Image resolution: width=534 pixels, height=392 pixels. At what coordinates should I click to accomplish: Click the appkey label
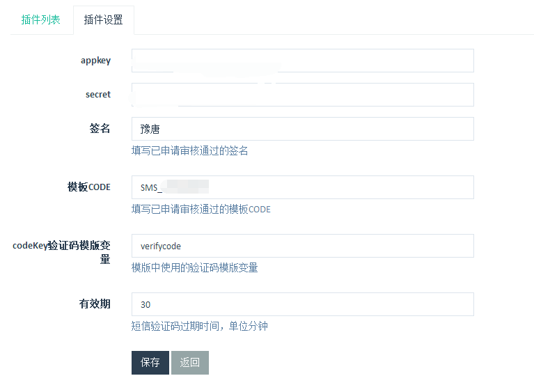point(95,61)
